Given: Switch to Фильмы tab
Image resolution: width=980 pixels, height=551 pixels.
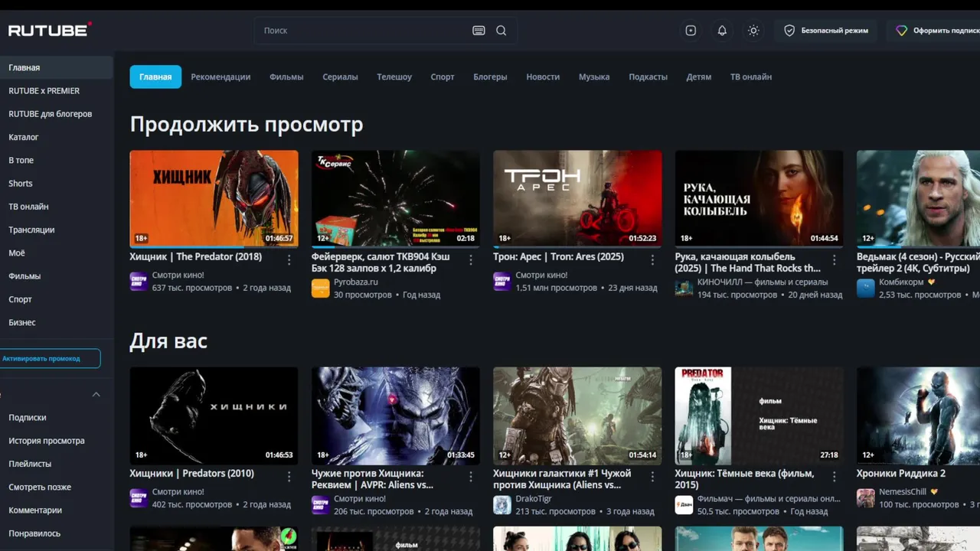Looking at the screenshot, I should (x=286, y=77).
